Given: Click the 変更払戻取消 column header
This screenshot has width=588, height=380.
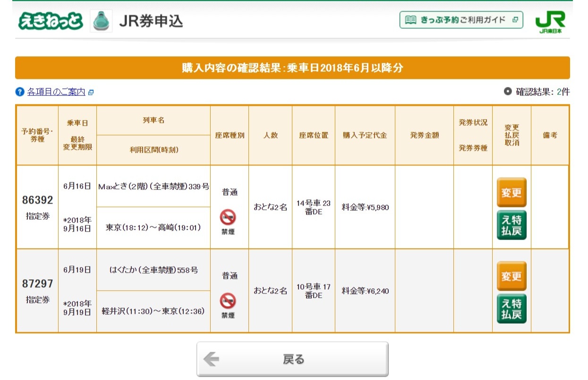Looking at the screenshot, I should pos(511,135).
